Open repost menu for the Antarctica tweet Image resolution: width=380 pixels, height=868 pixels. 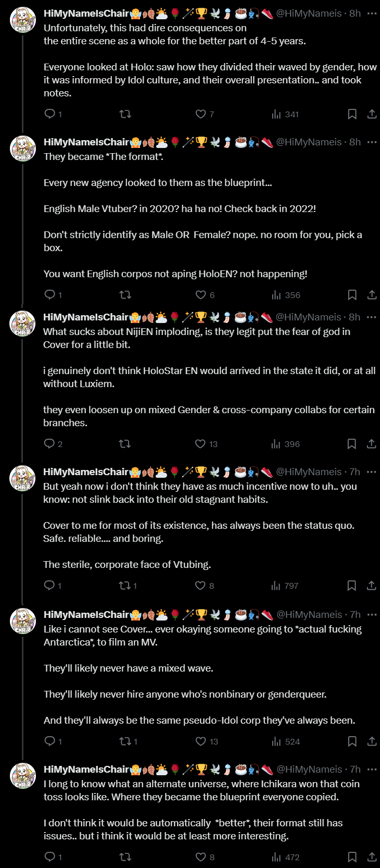(x=125, y=741)
